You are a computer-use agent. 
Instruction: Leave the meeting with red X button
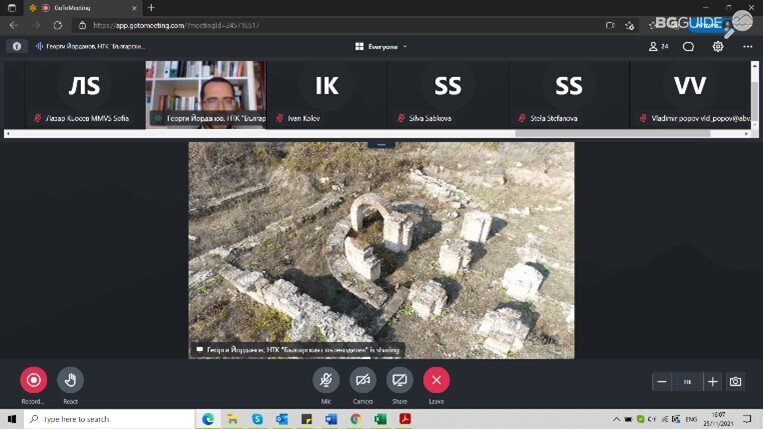pyautogui.click(x=436, y=380)
